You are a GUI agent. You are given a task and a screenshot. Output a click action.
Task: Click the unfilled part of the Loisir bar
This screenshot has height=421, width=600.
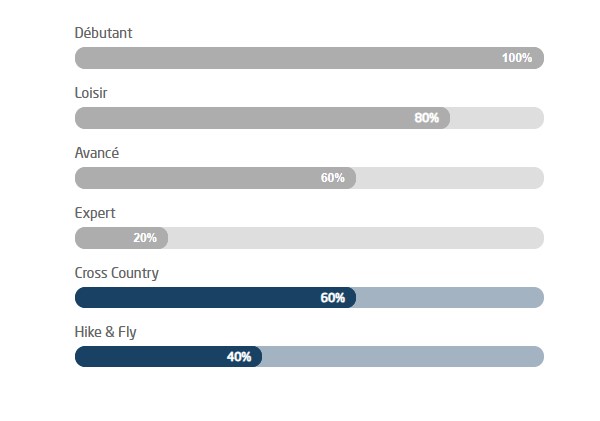(497, 118)
